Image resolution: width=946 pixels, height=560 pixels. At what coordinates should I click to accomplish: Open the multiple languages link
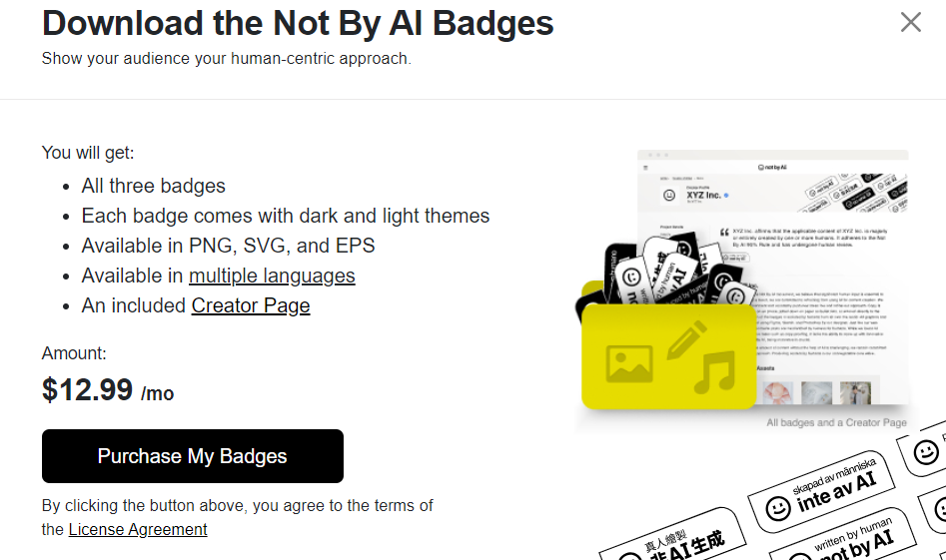272,276
